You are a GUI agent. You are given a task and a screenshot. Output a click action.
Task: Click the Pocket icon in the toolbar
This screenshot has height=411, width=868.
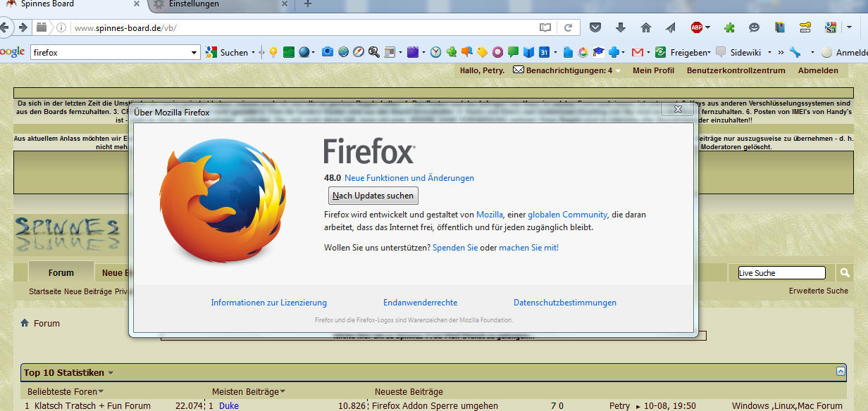click(595, 28)
